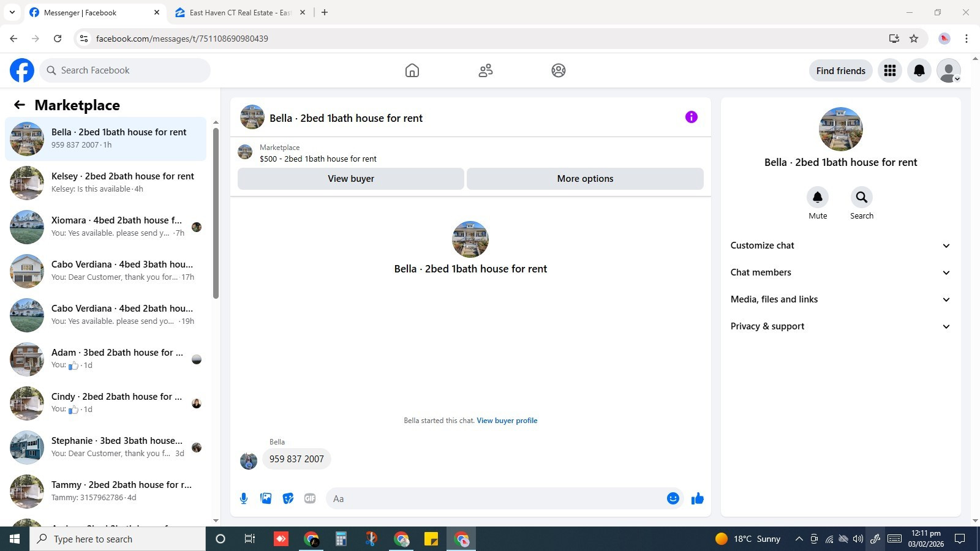
Task: Click the Find friends button
Action: click(841, 70)
